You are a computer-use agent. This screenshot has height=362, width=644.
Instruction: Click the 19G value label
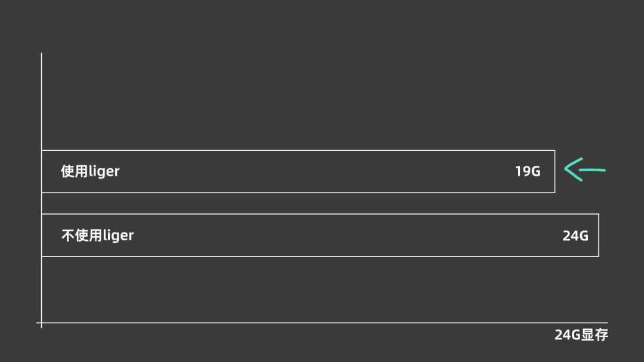pyautogui.click(x=527, y=172)
